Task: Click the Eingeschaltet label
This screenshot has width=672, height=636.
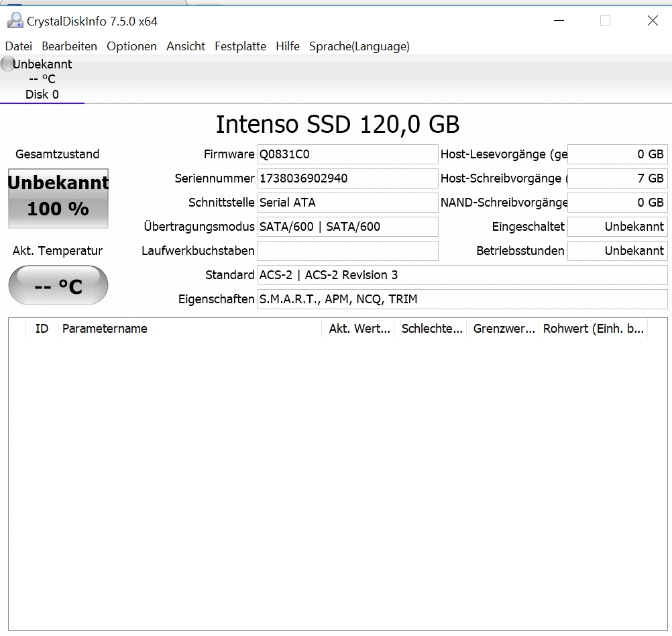Action: (528, 227)
